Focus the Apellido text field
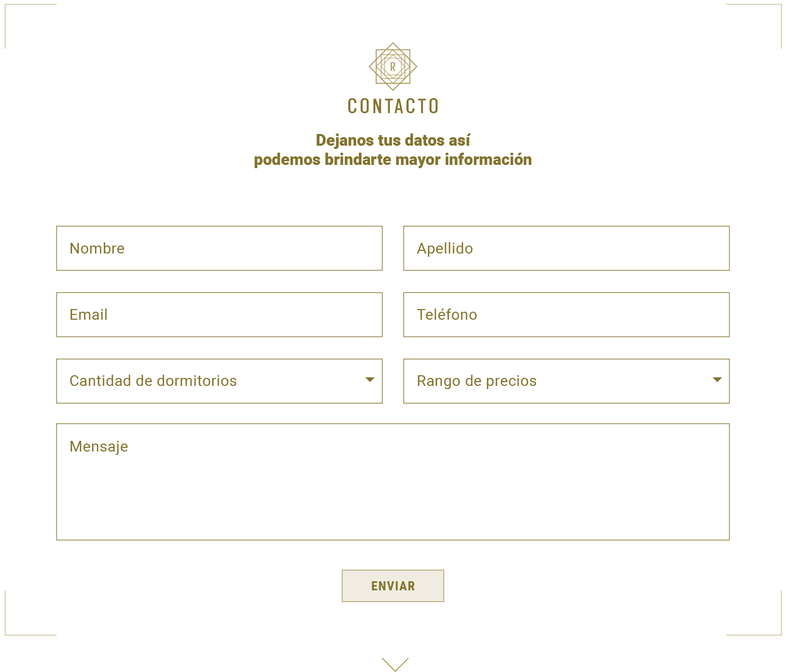The height and width of the screenshot is (672, 786). (x=567, y=248)
